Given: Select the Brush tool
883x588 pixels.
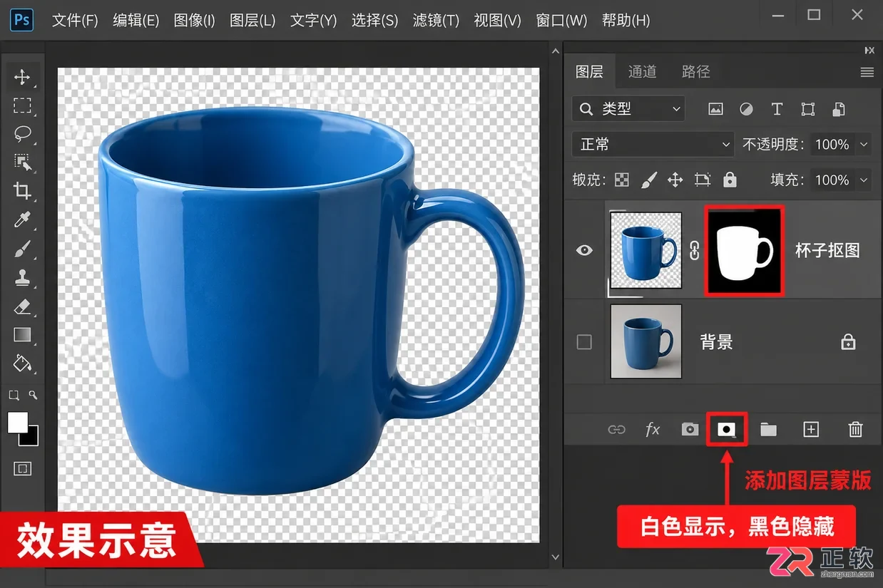Looking at the screenshot, I should coord(22,249).
